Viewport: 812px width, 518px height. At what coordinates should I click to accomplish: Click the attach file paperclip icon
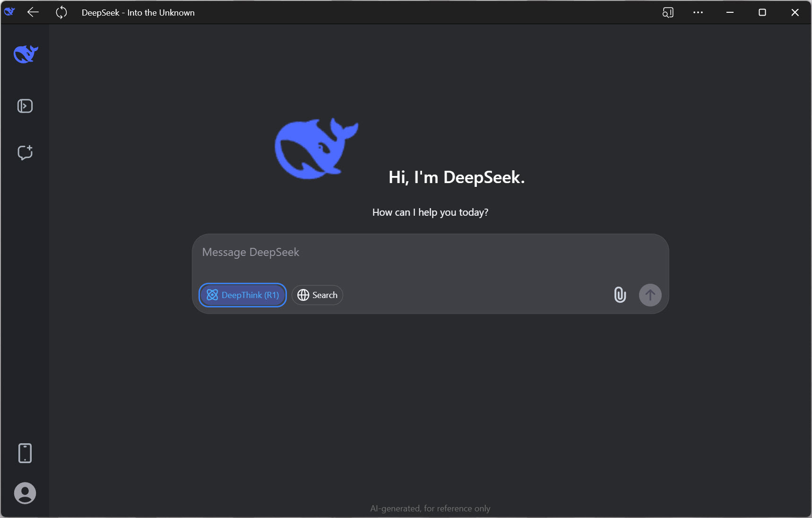click(620, 295)
